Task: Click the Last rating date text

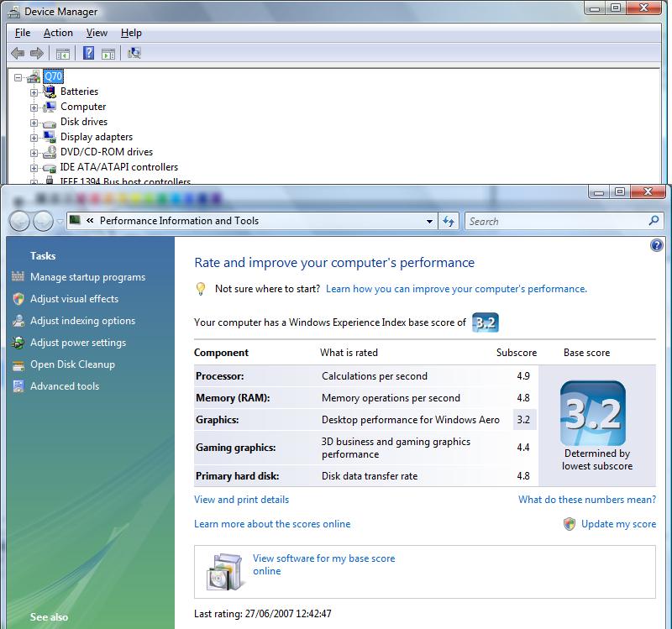Action: (262, 614)
